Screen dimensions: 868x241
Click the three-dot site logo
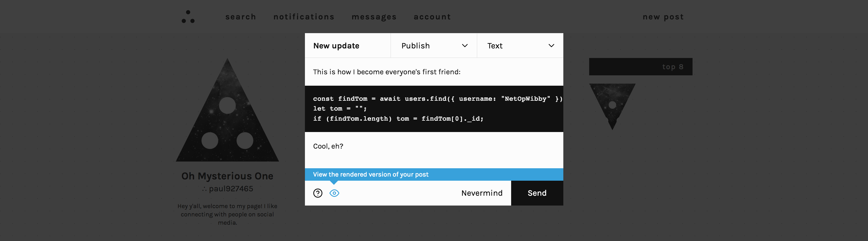click(x=188, y=17)
